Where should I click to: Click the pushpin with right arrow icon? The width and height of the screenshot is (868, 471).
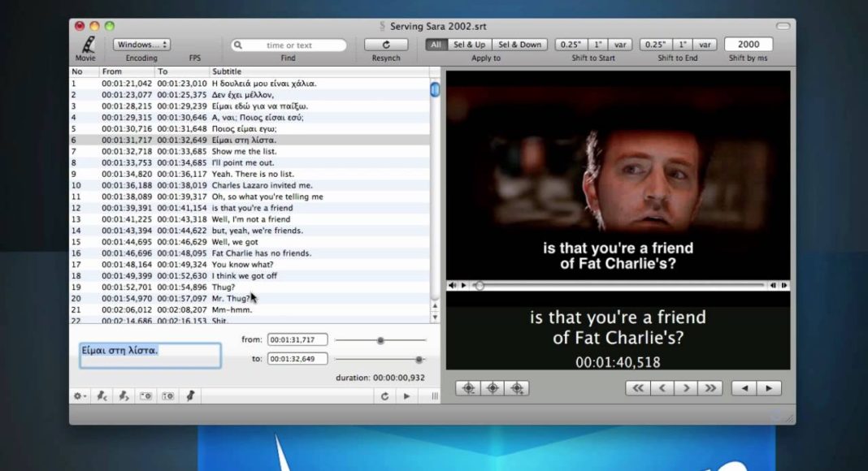tap(124, 395)
